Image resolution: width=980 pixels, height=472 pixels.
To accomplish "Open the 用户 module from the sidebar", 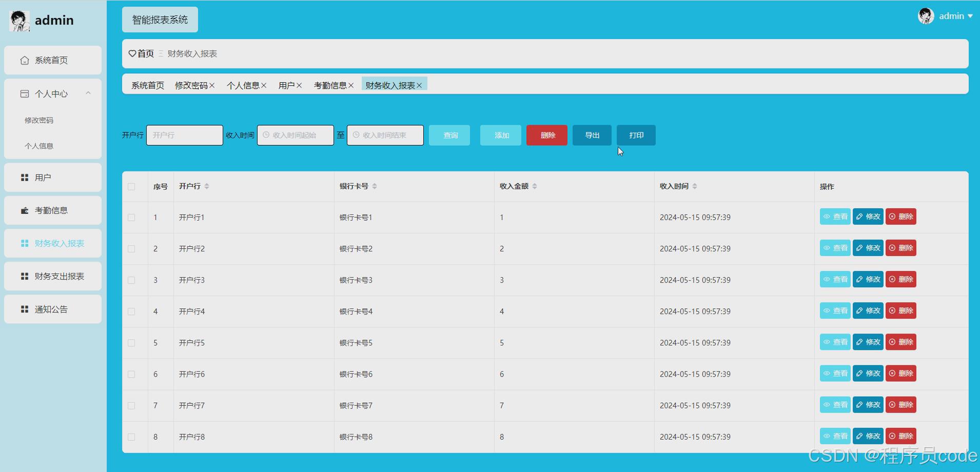I will (x=43, y=177).
